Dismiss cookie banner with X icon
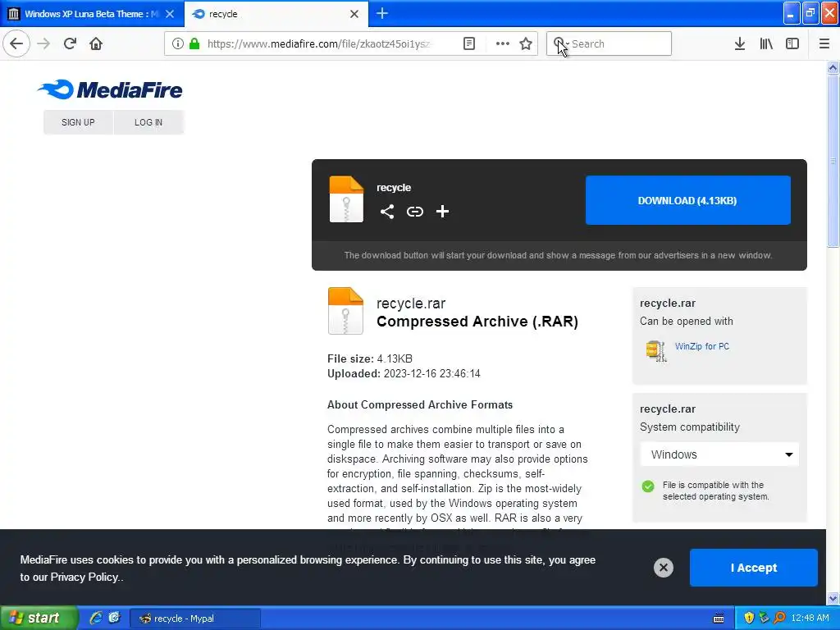The image size is (840, 630). point(663,568)
